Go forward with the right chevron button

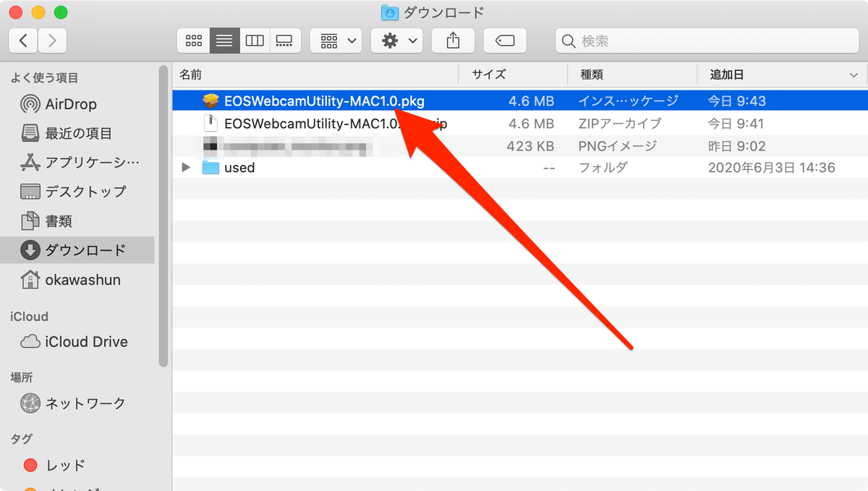(x=53, y=40)
